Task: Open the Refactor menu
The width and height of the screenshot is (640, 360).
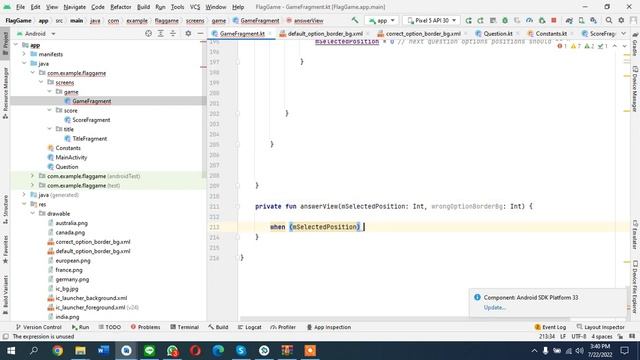Action: click(121, 7)
